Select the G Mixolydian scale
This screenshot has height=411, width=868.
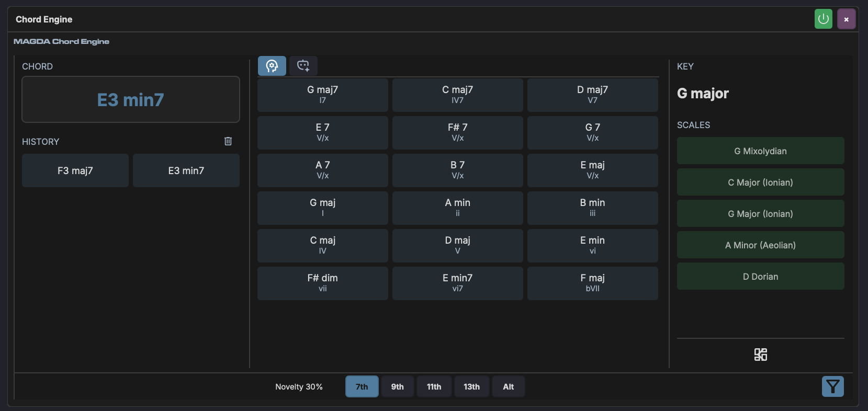760,151
